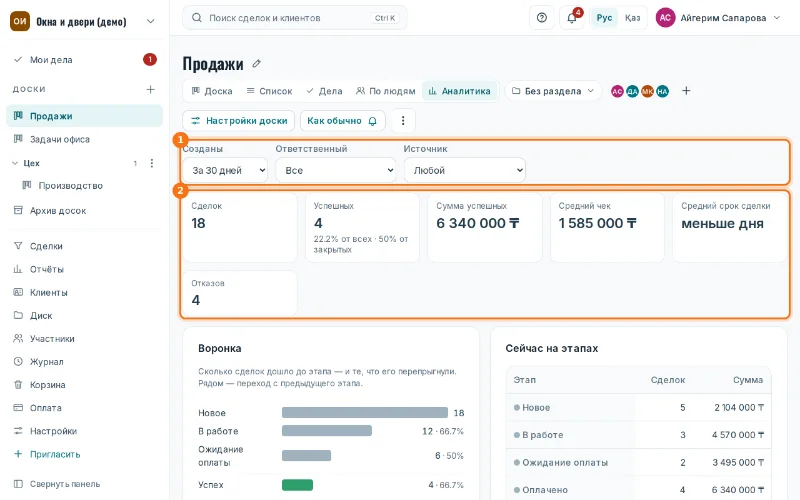The image size is (800, 500).
Task: Open help question mark icon
Action: pyautogui.click(x=542, y=18)
